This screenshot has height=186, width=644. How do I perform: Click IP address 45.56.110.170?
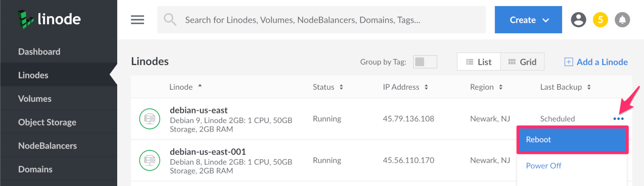pyautogui.click(x=408, y=160)
